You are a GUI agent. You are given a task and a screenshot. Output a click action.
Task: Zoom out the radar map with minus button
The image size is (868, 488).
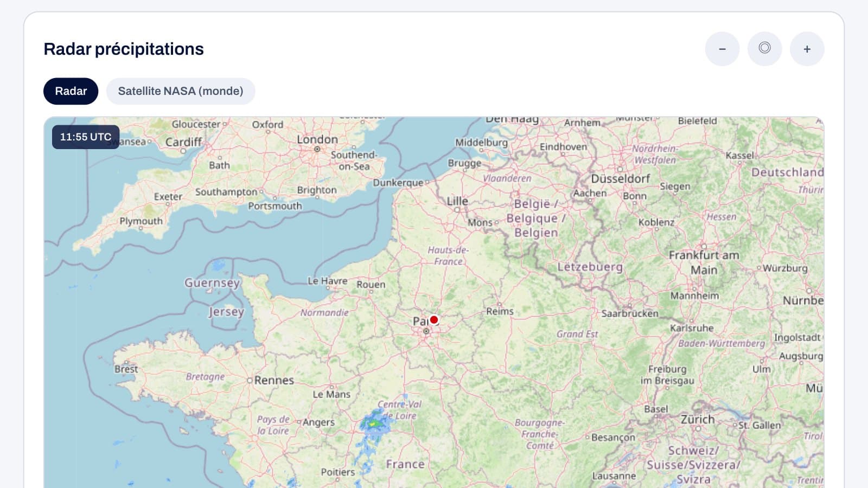coord(722,49)
